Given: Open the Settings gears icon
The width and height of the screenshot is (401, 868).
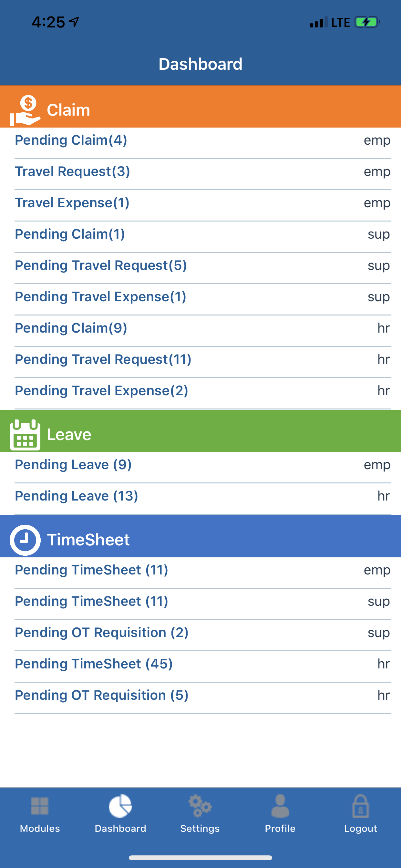Looking at the screenshot, I should (x=200, y=806).
